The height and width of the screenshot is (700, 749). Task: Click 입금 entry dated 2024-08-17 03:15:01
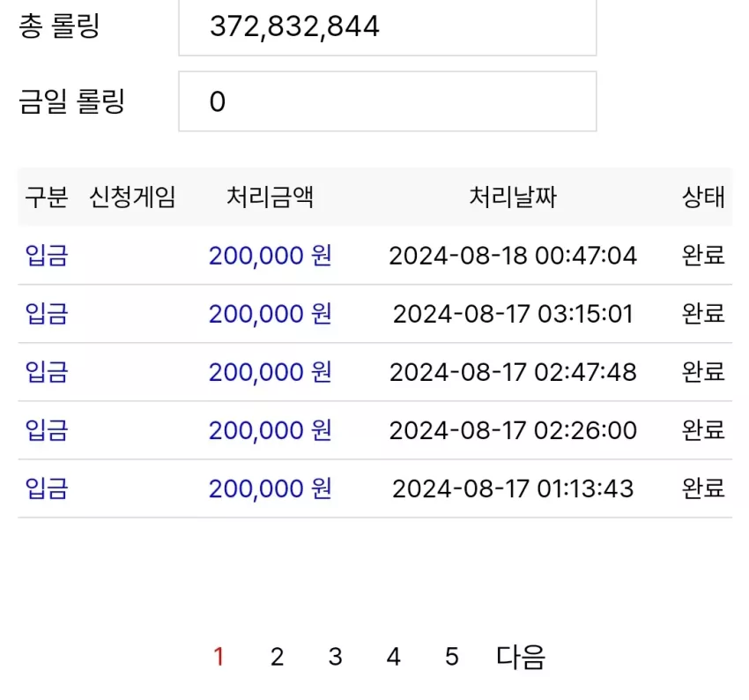47,314
